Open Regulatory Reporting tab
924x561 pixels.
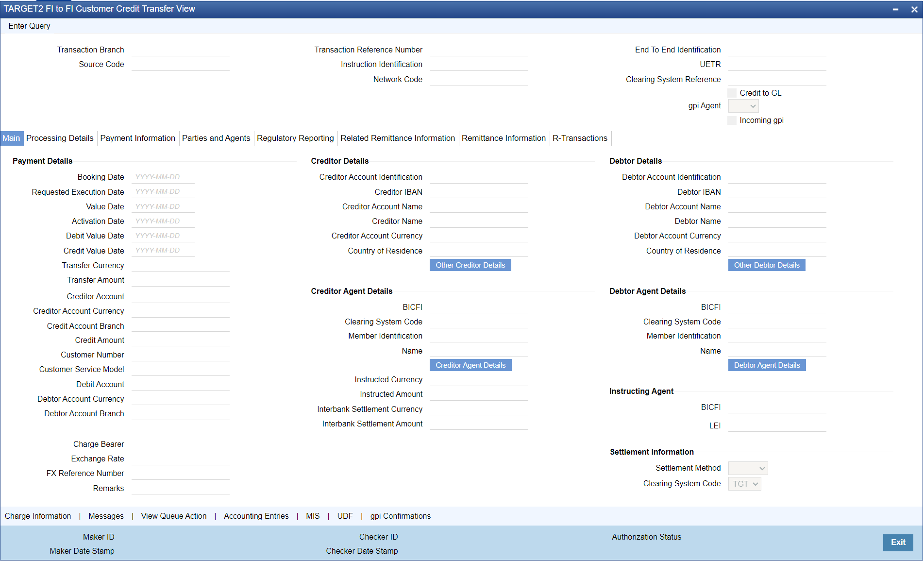click(295, 138)
